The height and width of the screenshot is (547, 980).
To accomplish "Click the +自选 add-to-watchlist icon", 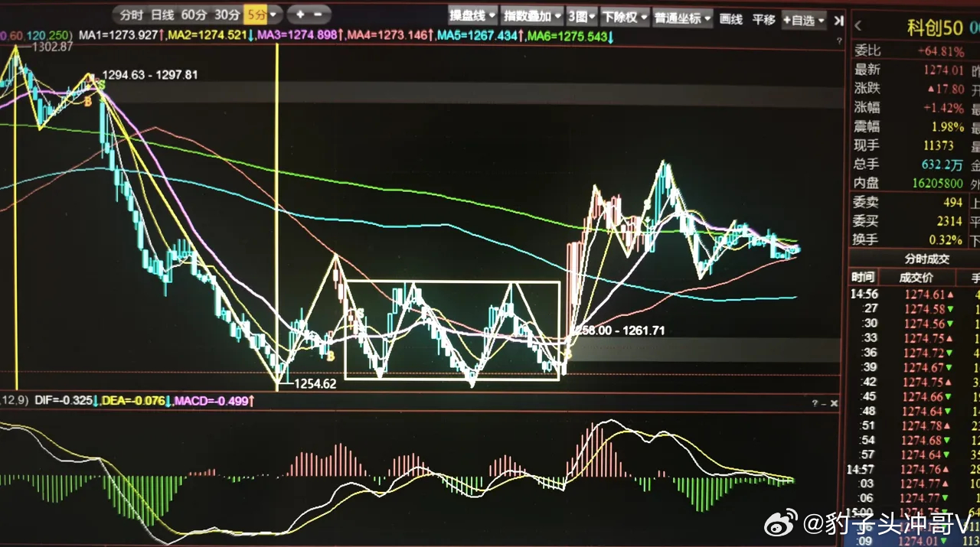I will click(799, 17).
